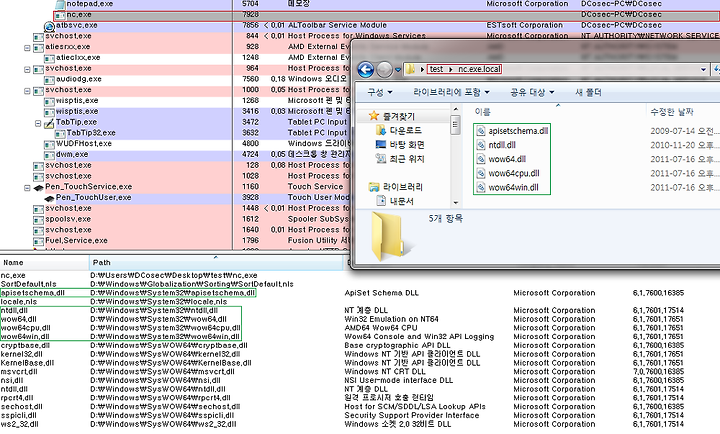Select sechost.dll in DLL list
Screen dimensions: 720x434
[x=22, y=406]
